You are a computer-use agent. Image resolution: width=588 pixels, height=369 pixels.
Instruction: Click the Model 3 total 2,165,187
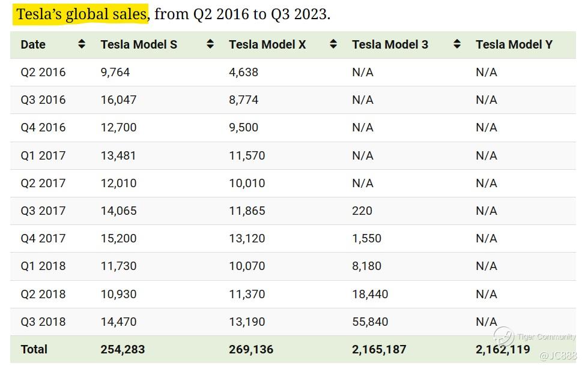(379, 349)
